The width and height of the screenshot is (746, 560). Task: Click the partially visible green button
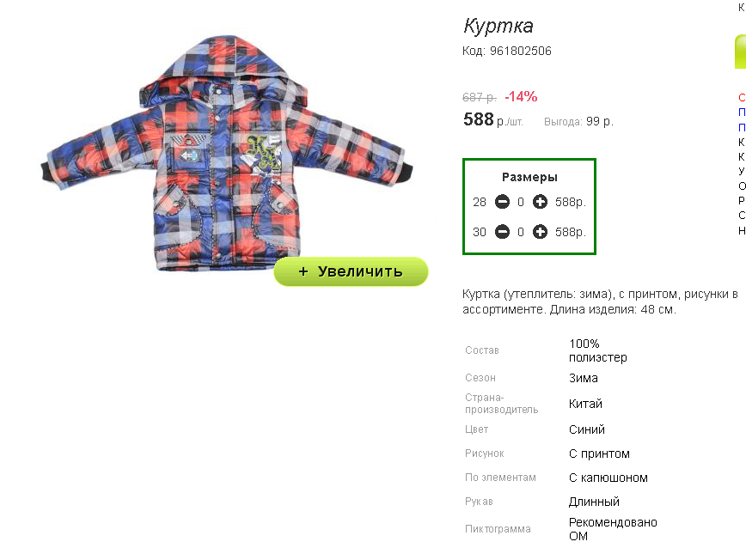click(x=740, y=52)
